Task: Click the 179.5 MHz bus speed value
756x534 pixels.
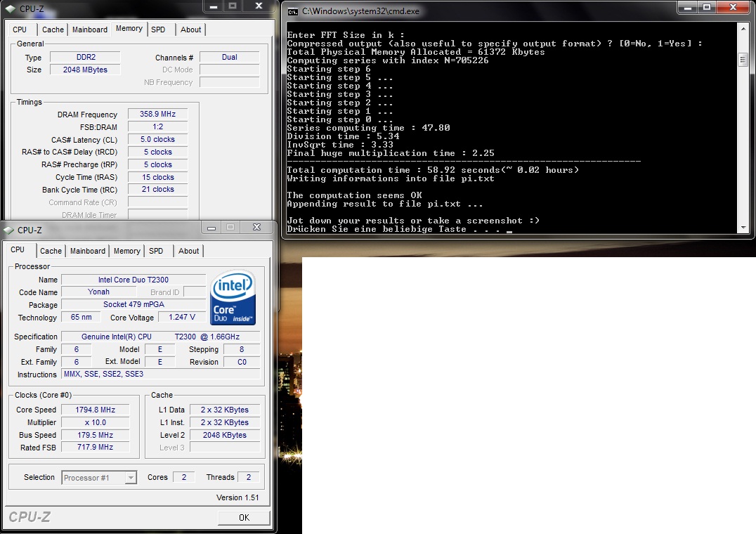Action: pos(96,435)
